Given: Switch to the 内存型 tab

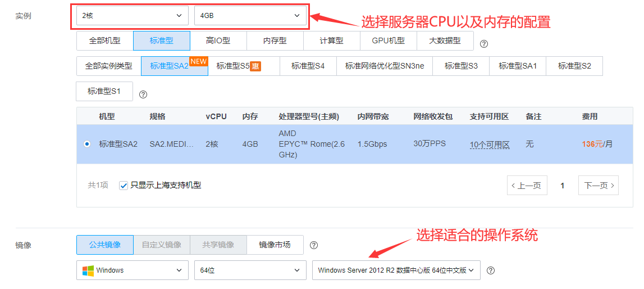Looking at the screenshot, I should [x=275, y=40].
